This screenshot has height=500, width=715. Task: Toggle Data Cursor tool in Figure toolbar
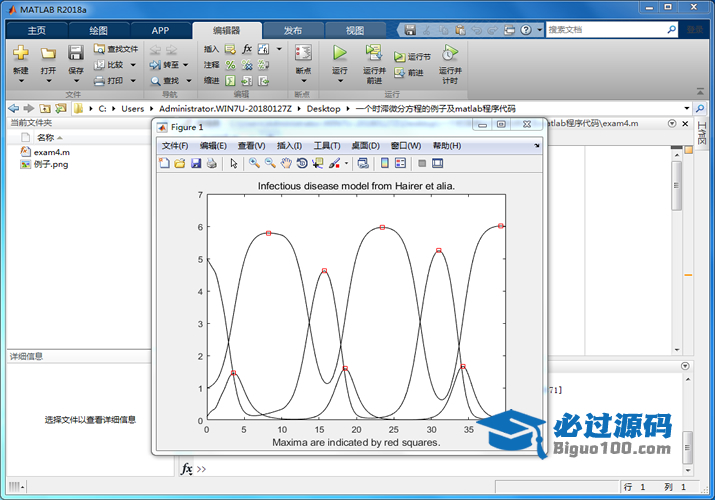click(x=317, y=163)
